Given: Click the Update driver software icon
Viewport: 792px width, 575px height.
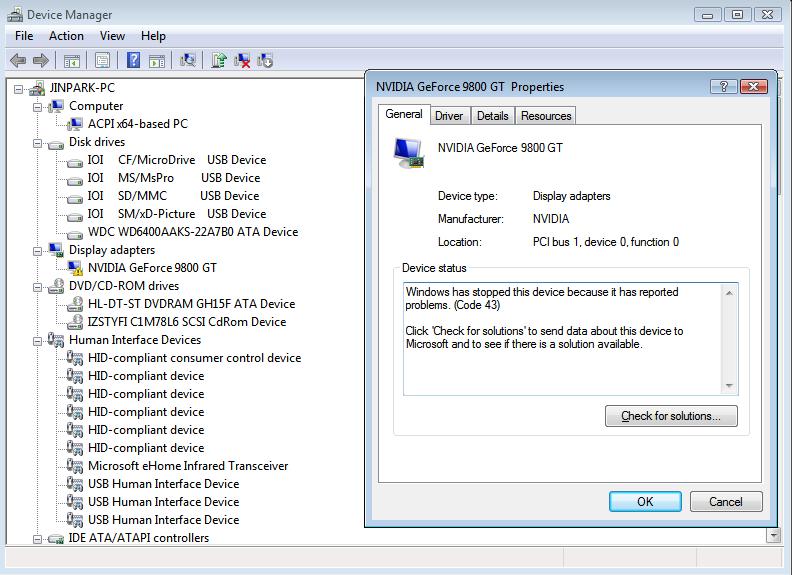Looking at the screenshot, I should click(219, 61).
